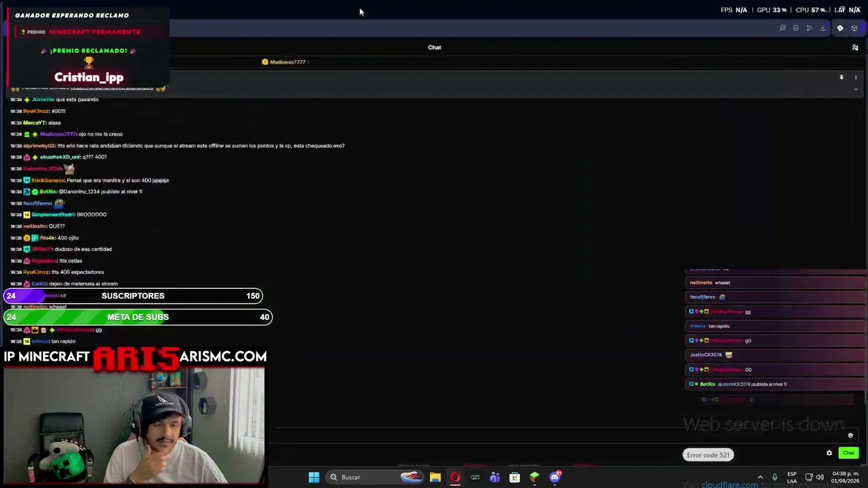
Task: Click the green Chat send button
Action: 848,453
